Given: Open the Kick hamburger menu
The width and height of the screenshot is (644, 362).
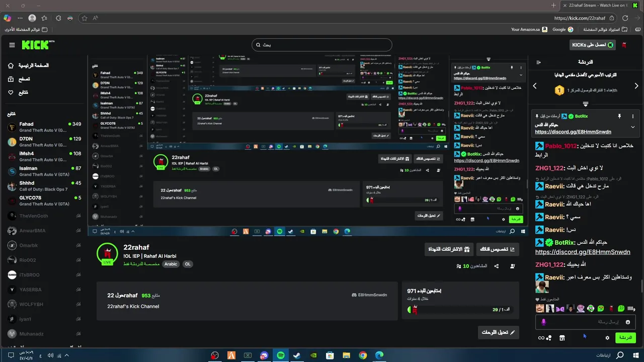Looking at the screenshot, I should point(12,45).
